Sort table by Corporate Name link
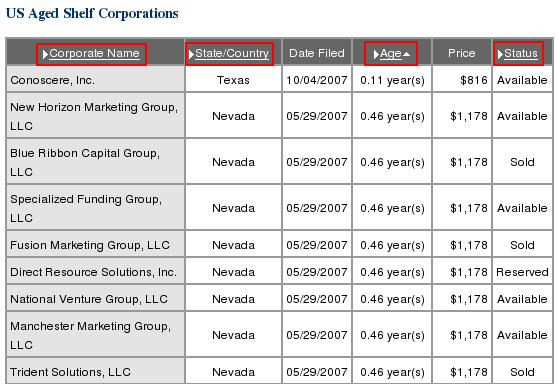Image resolution: width=558 pixels, height=384 pixels. [94, 53]
